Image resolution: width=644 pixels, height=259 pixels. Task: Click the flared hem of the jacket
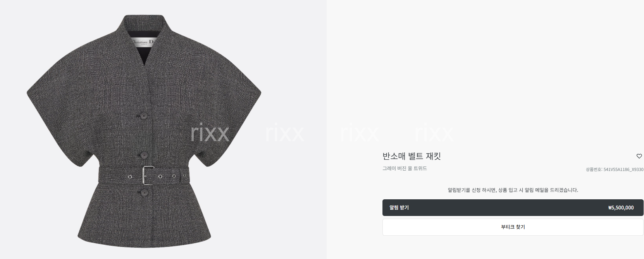click(144, 229)
